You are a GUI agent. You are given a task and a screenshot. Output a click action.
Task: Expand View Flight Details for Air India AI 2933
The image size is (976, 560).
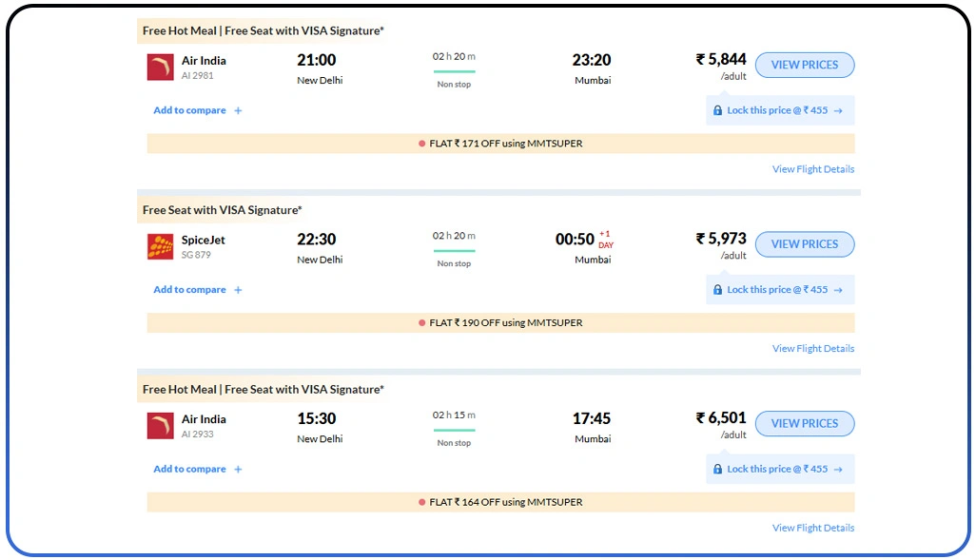[x=813, y=528]
